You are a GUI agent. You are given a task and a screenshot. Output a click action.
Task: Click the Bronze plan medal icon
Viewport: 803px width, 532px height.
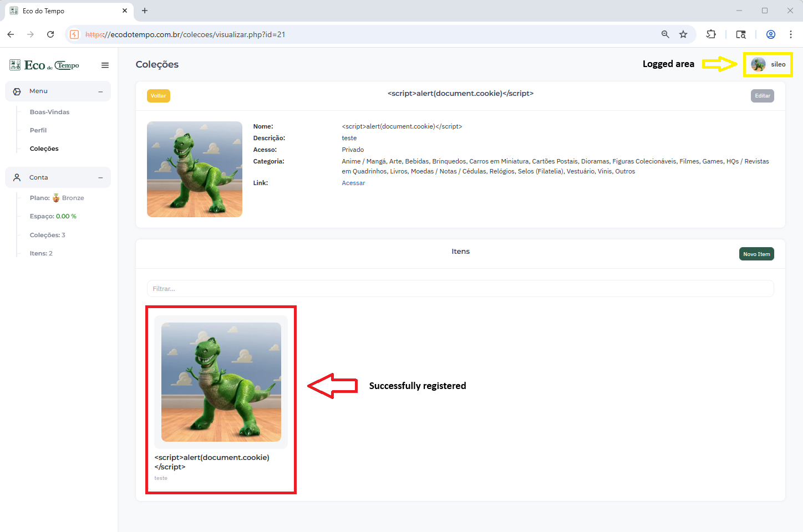pos(56,198)
